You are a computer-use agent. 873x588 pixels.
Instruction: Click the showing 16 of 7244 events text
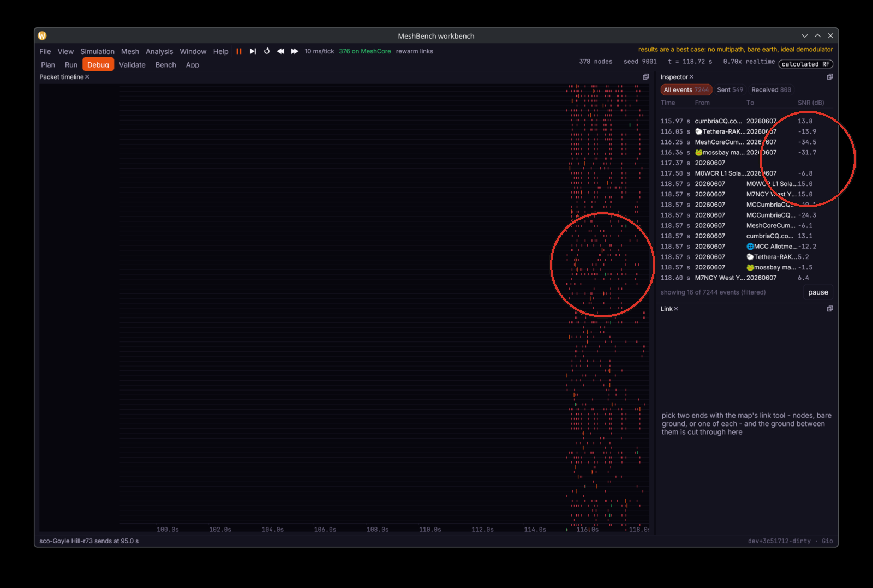point(713,292)
